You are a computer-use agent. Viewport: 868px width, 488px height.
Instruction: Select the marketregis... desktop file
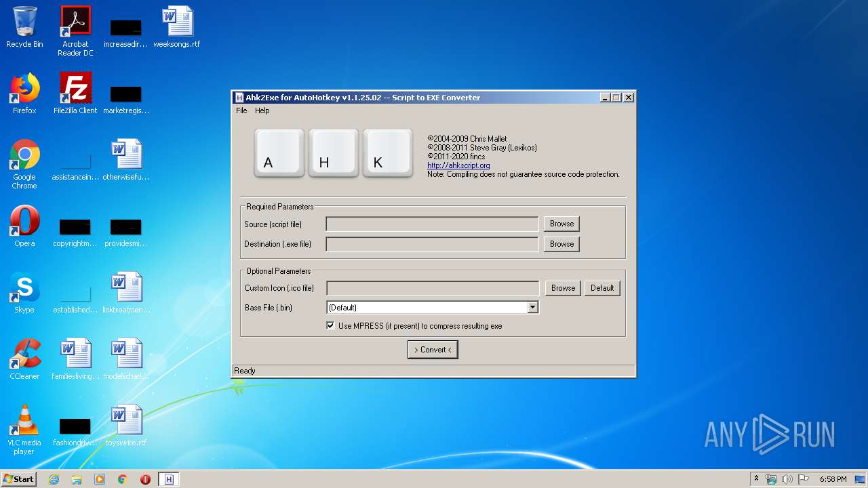126,98
